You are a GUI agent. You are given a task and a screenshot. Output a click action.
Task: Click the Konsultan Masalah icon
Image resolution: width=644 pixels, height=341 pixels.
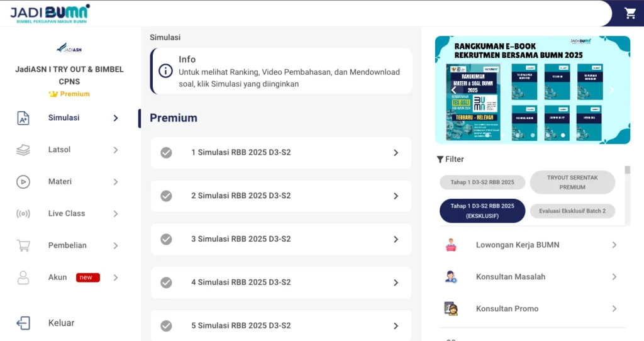(x=451, y=277)
